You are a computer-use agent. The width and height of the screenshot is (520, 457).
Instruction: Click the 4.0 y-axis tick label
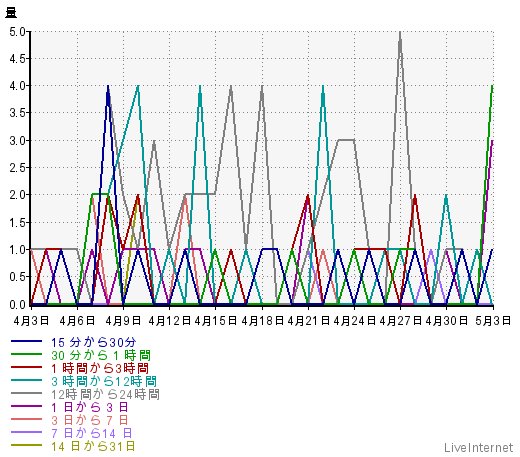pos(17,86)
